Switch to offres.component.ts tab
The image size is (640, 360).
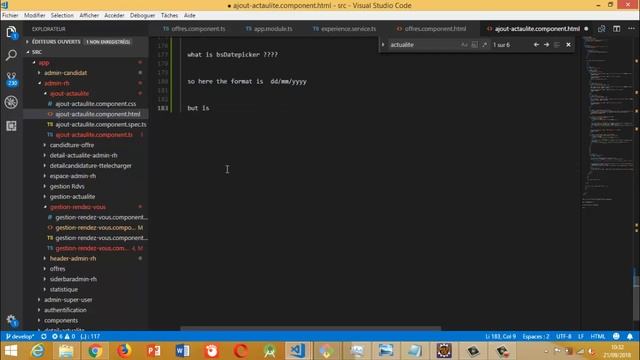point(194,29)
